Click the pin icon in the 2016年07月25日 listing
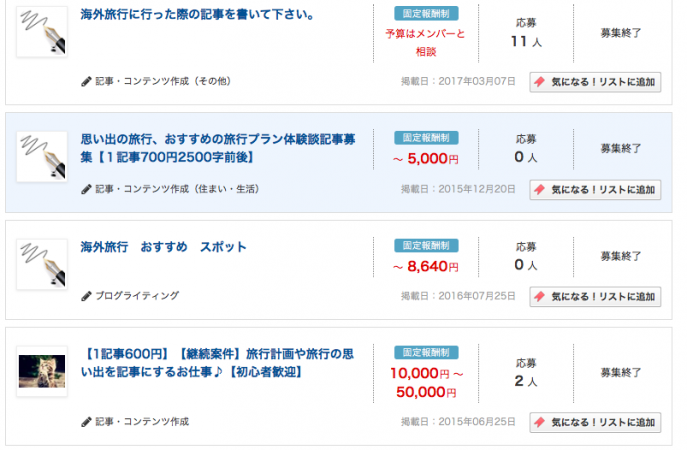The height and width of the screenshot is (450, 687). pos(539,297)
